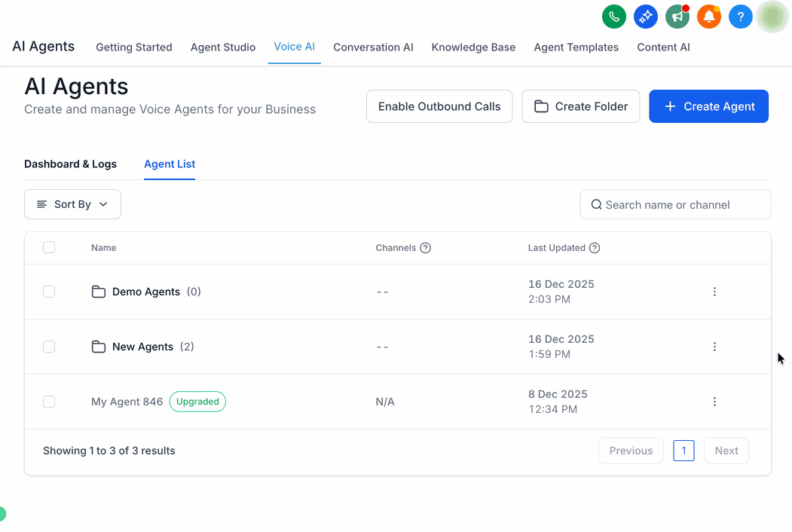This screenshot has height=532, width=792.
Task: Check the New Agents row checkbox
Action: coord(49,347)
